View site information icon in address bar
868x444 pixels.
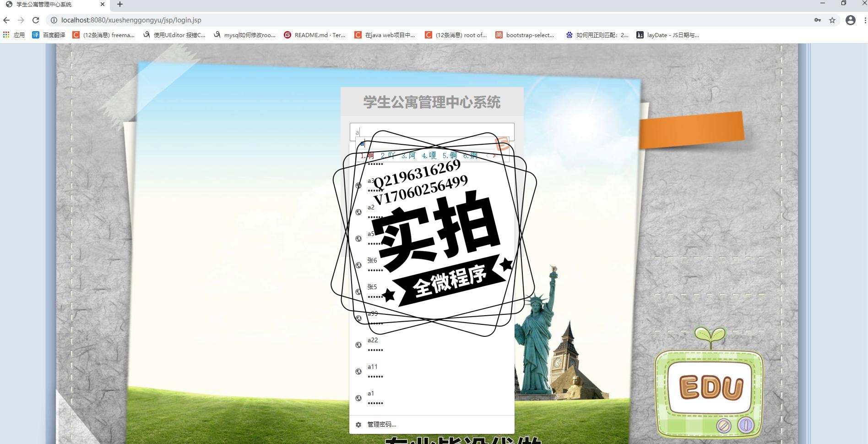(54, 20)
